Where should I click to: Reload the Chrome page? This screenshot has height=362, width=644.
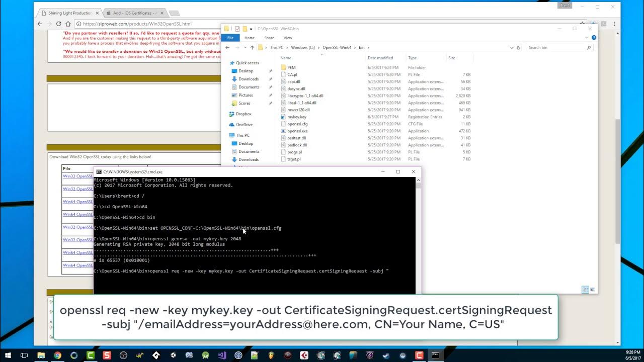tap(59, 24)
